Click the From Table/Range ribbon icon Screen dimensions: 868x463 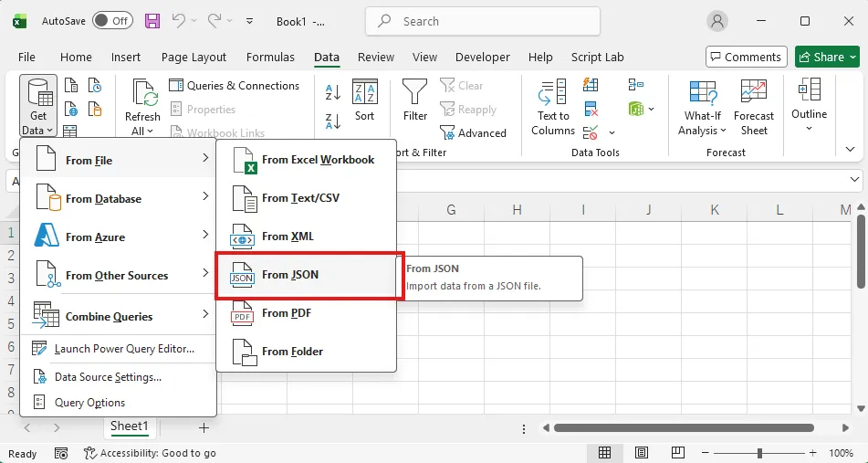click(x=70, y=132)
